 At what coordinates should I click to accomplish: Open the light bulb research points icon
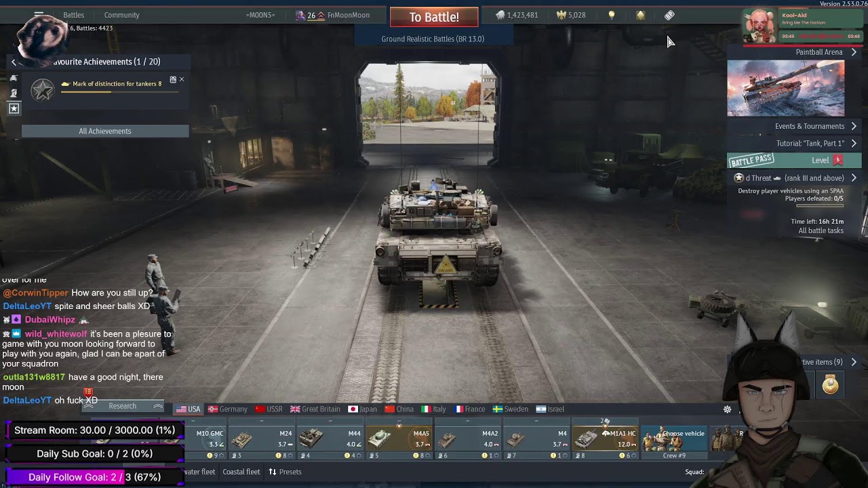coord(611,15)
